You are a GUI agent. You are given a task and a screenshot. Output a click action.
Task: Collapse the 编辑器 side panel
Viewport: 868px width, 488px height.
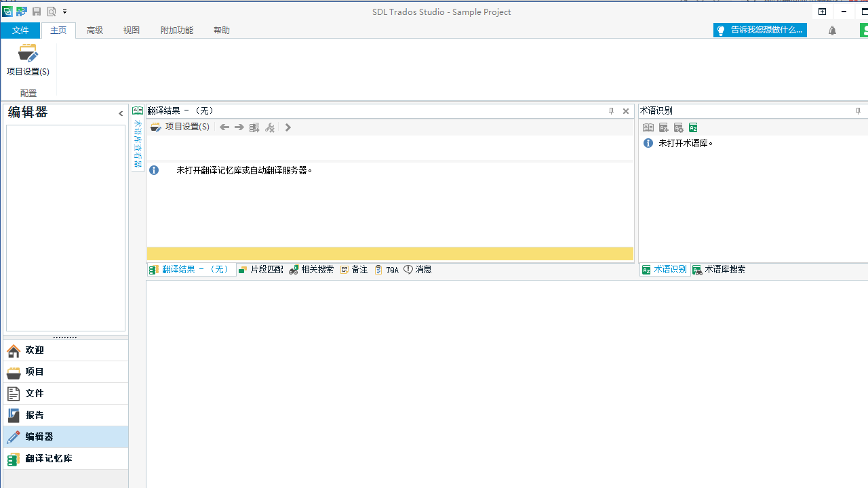click(121, 113)
